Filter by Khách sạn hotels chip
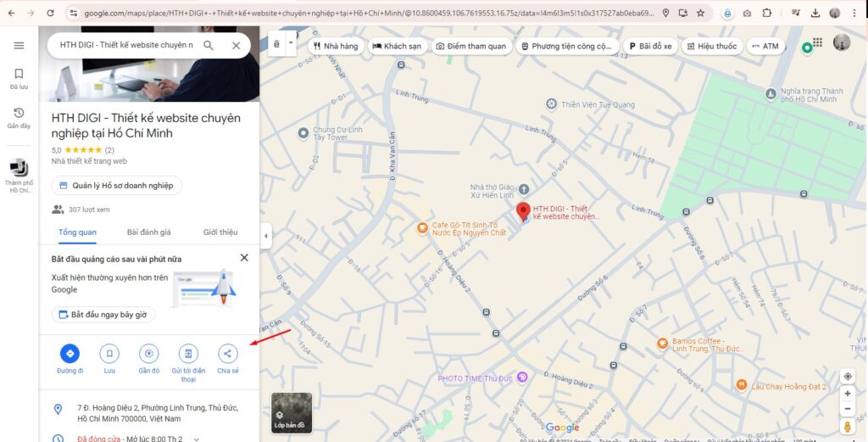This screenshot has height=442, width=868. pyautogui.click(x=397, y=46)
